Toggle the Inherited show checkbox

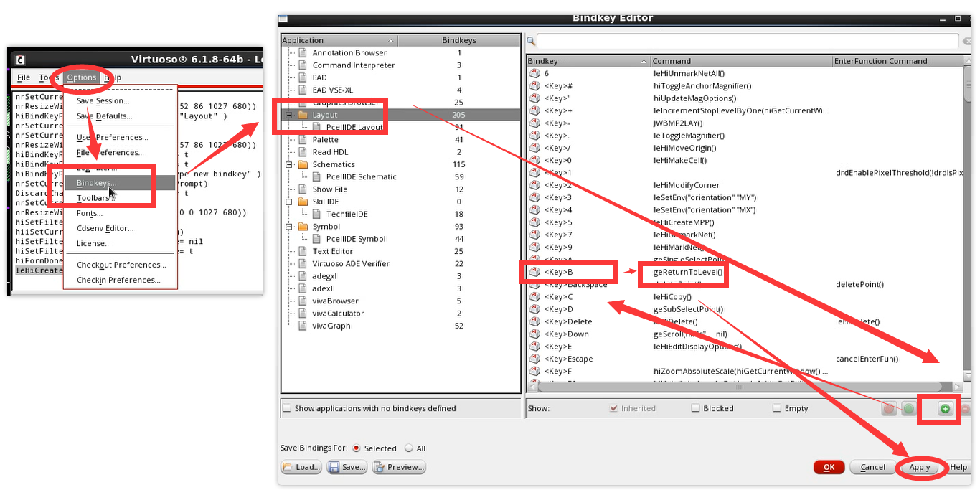(613, 408)
